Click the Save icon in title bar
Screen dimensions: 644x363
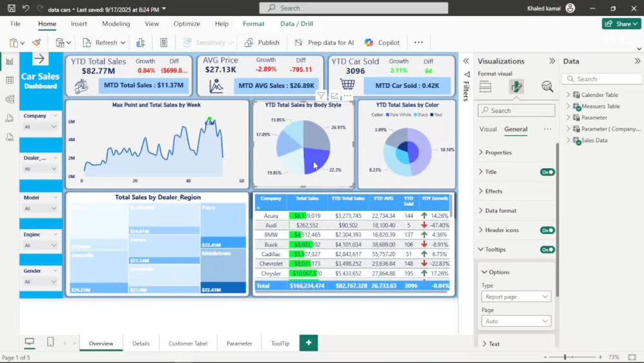click(12, 8)
